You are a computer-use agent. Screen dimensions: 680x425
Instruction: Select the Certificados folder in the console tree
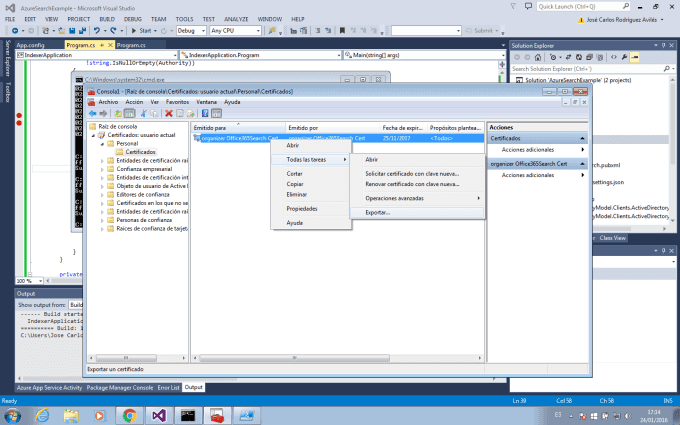[x=136, y=152]
